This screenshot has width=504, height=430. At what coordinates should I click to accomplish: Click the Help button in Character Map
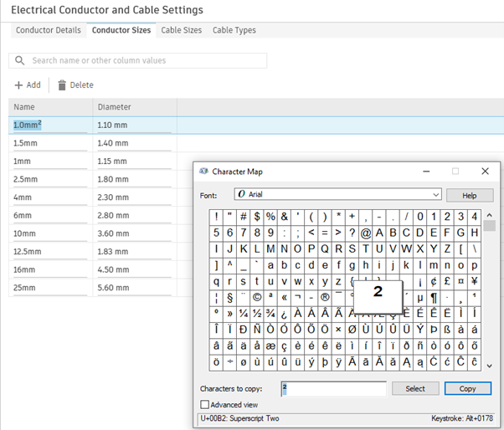470,196
